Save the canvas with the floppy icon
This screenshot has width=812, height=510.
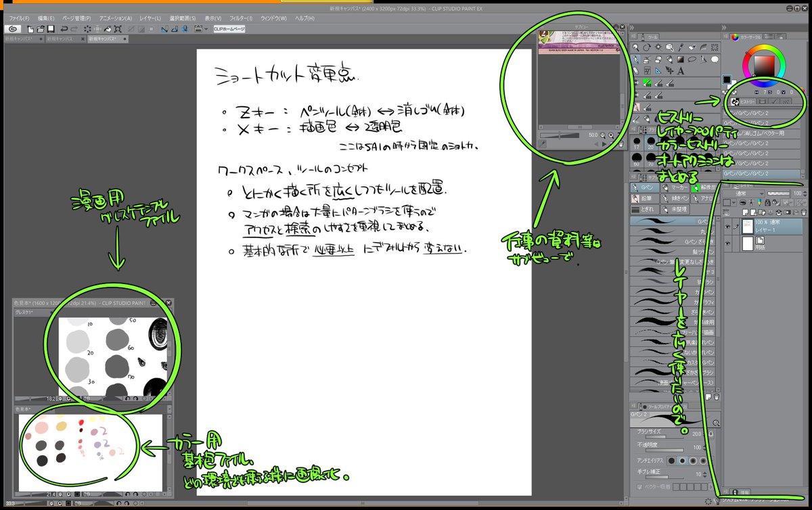click(51, 29)
